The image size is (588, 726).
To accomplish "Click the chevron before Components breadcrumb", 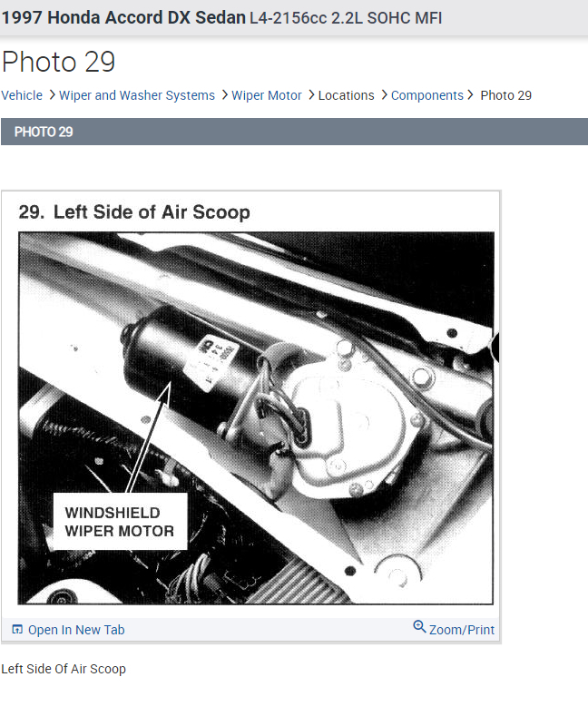I will [384, 95].
